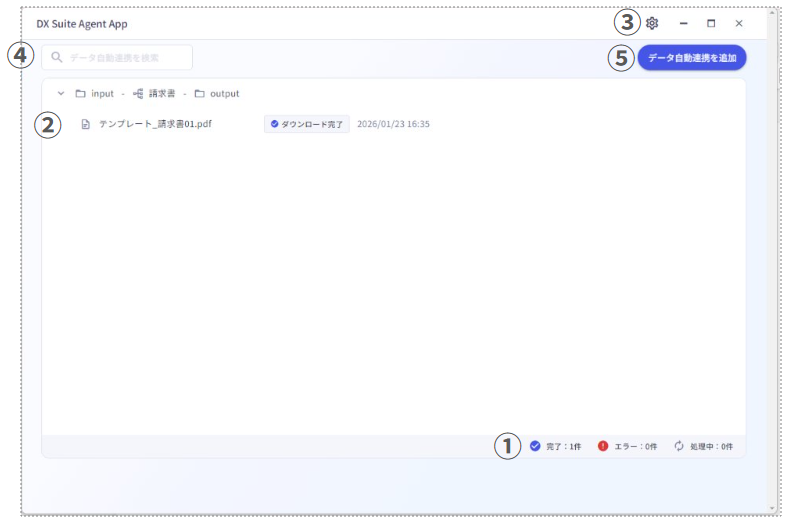Image resolution: width=791 pixels, height=523 pixels.
Task: Select the 請求書 workflow label
Action: 162,93
